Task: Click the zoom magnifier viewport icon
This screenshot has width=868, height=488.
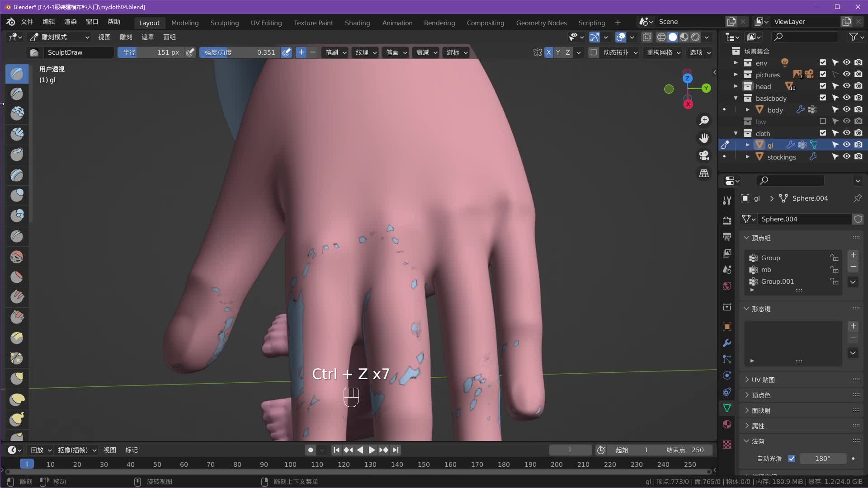Action: click(x=704, y=121)
